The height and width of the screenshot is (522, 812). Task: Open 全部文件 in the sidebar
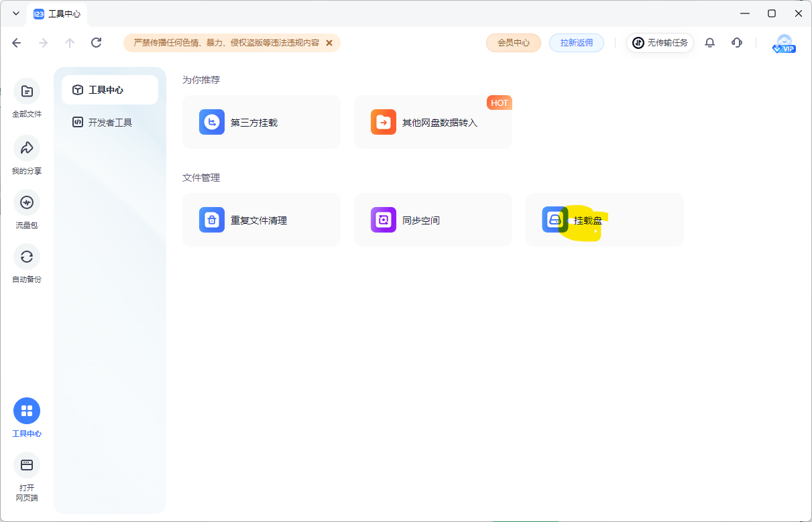pyautogui.click(x=27, y=92)
